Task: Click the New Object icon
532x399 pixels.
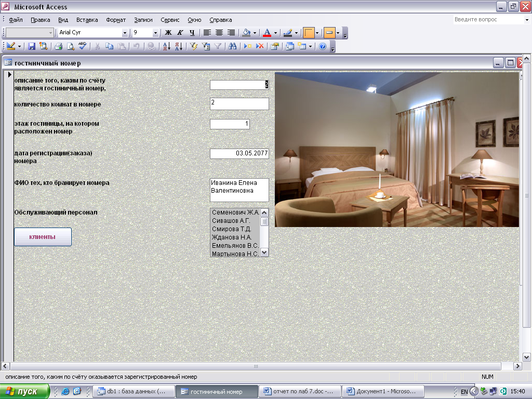Action: coord(302,46)
